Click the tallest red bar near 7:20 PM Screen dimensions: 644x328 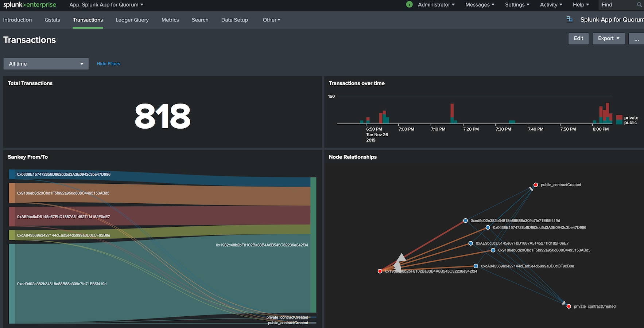click(452, 111)
